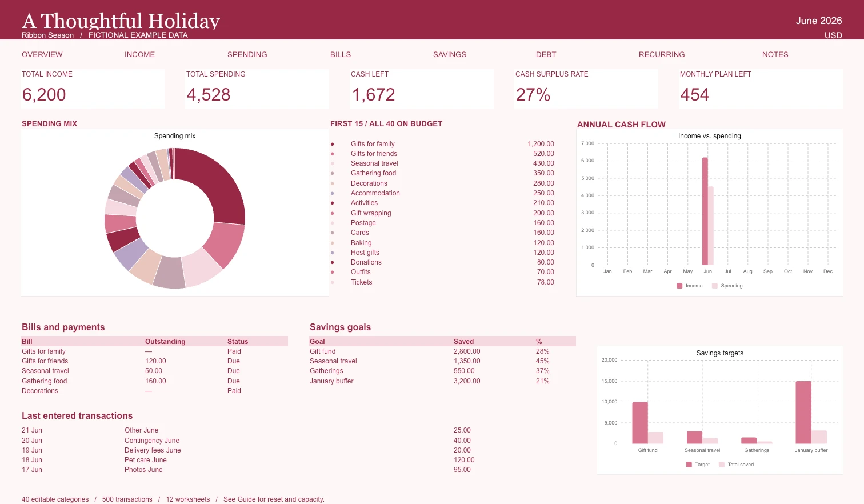Open the OVERVIEW tab
This screenshot has height=504, width=864.
(42, 55)
